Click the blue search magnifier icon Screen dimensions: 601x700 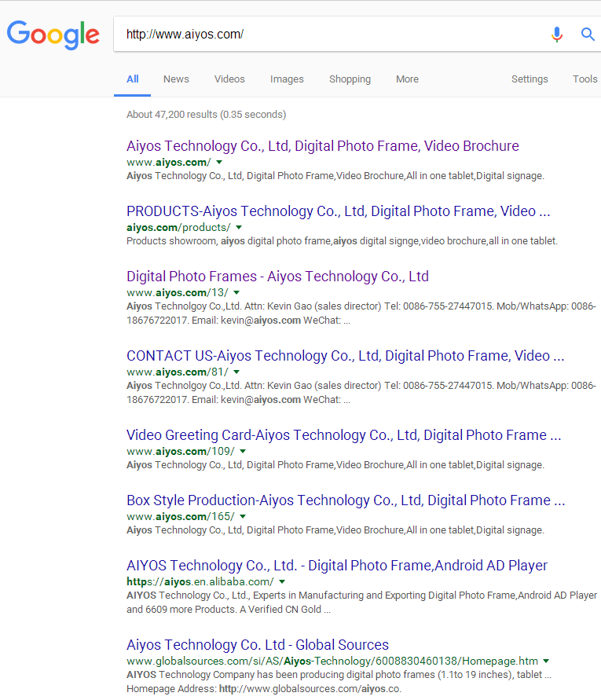[x=588, y=34]
